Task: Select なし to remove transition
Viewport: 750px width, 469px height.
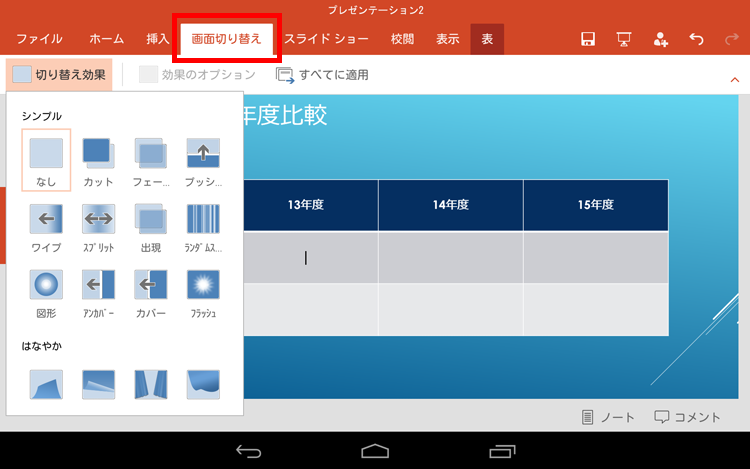Action: 46,158
